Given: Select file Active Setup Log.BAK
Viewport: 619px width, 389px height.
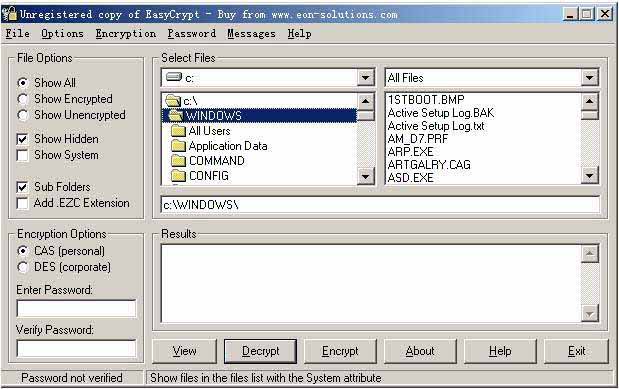Looking at the screenshot, I should click(441, 113).
